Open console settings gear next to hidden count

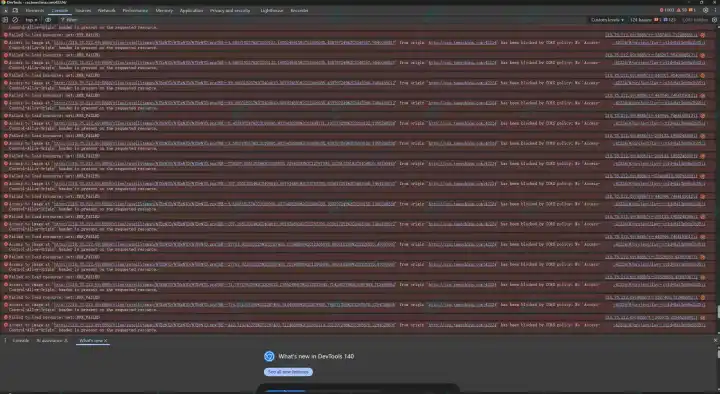714,20
